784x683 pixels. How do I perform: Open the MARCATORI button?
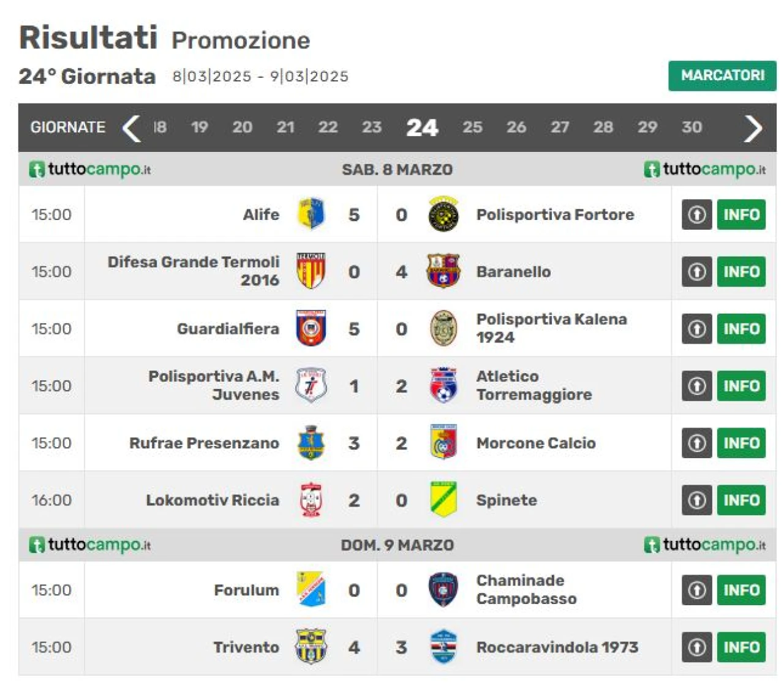pos(722,75)
